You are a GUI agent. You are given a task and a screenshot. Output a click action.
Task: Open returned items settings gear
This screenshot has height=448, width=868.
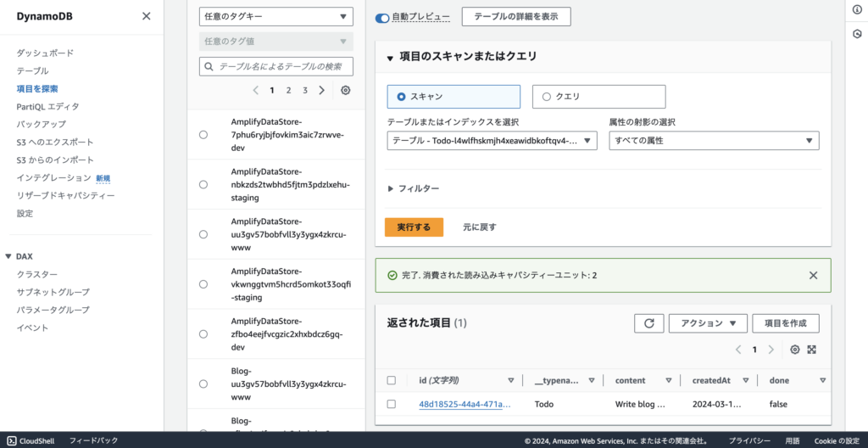coord(795,350)
